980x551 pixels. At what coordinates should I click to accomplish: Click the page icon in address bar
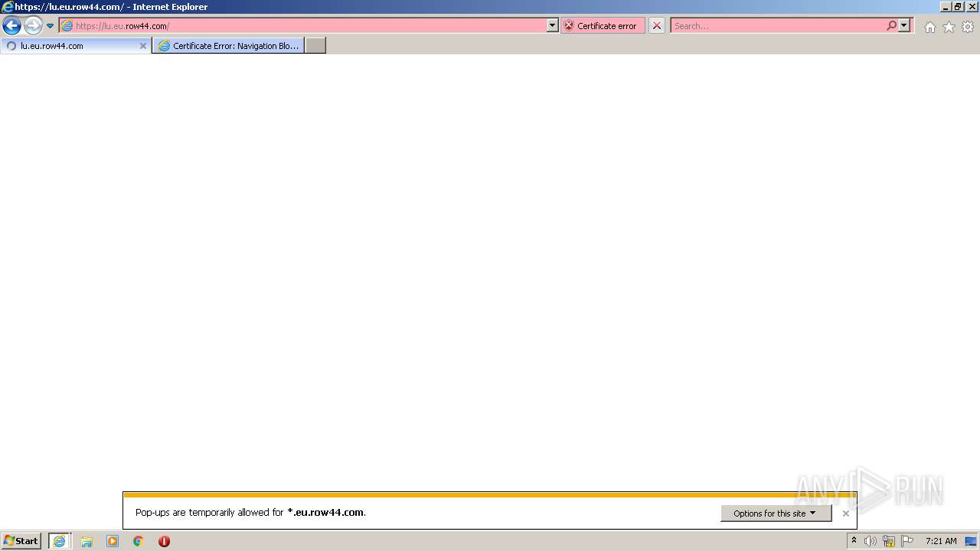pos(67,26)
